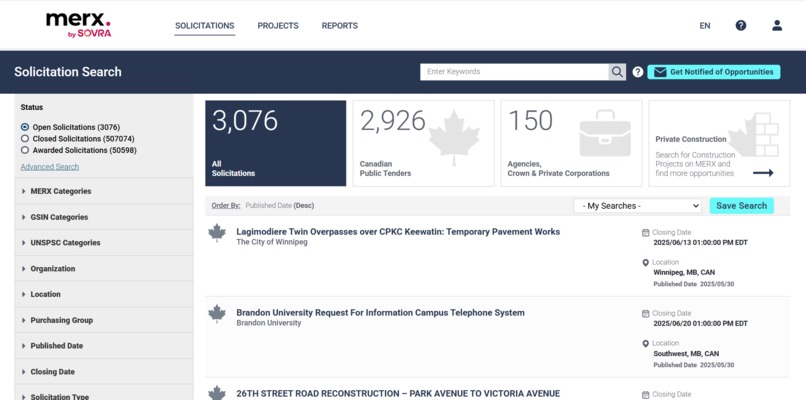Expand Closing Date filter
The height and width of the screenshot is (400, 806).
[104, 371]
